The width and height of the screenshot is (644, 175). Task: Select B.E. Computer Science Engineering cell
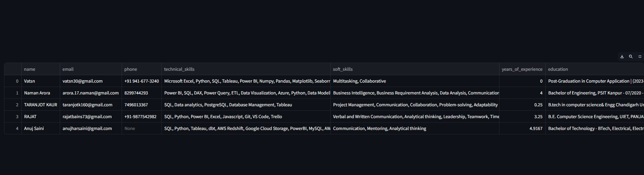coord(595,116)
